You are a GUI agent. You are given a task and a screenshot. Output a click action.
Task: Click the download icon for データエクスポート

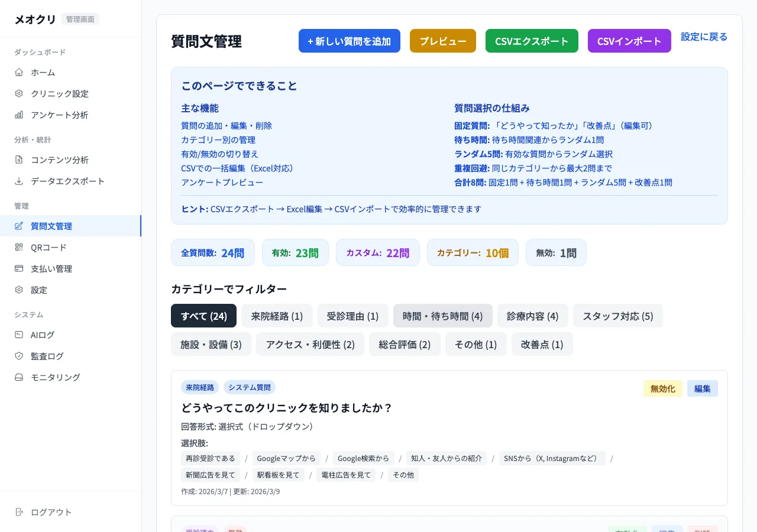pyautogui.click(x=19, y=181)
